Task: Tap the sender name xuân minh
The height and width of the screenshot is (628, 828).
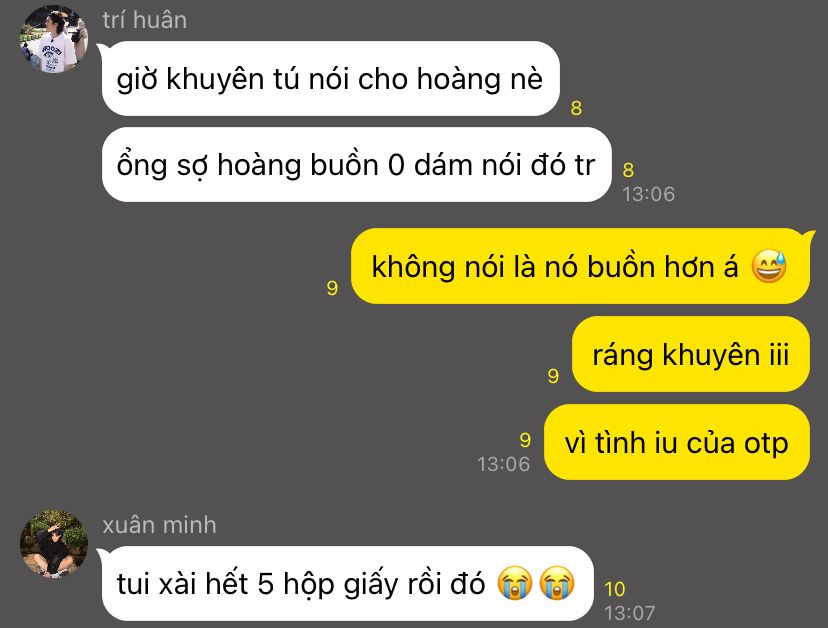Action: tap(159, 525)
